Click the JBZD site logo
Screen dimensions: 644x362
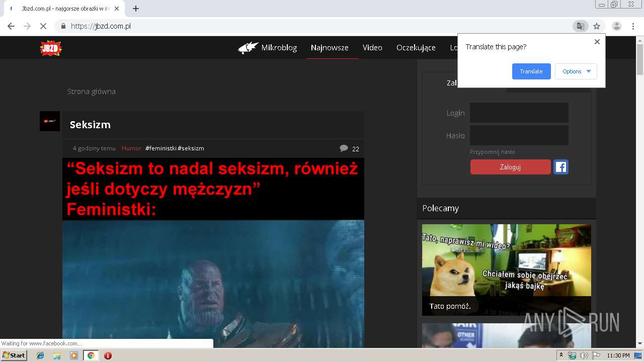pyautogui.click(x=51, y=48)
